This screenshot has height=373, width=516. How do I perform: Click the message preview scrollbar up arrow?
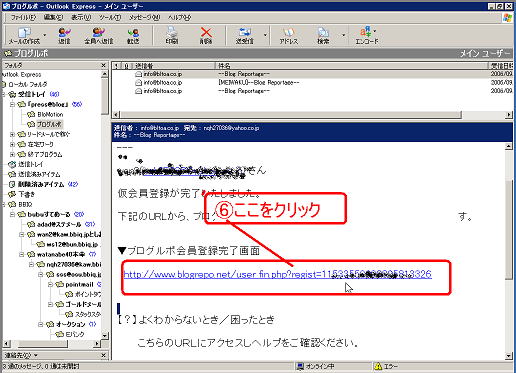tap(509, 146)
